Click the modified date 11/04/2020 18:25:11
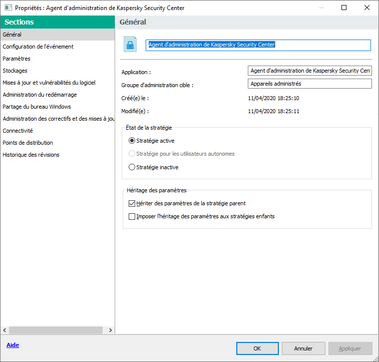 click(x=274, y=111)
